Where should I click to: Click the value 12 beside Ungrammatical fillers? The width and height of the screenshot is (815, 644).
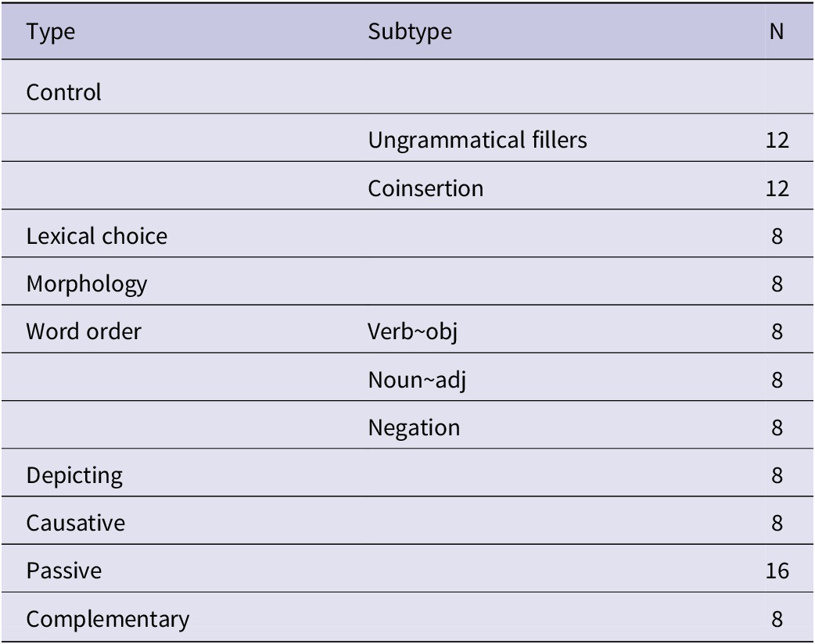777,140
